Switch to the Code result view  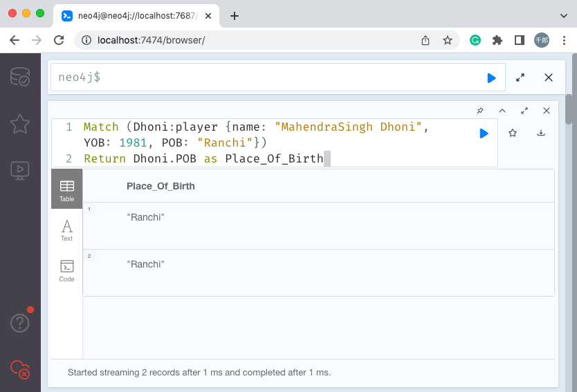[x=66, y=270]
